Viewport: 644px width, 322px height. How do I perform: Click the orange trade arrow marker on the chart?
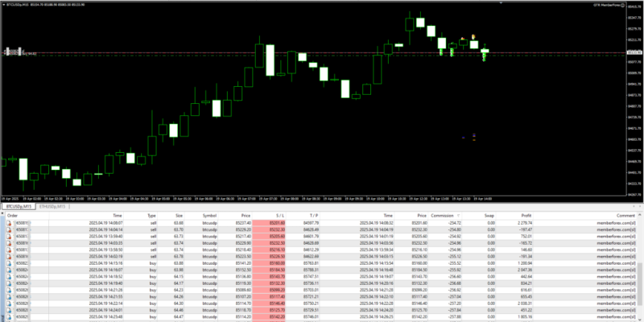tap(474, 35)
